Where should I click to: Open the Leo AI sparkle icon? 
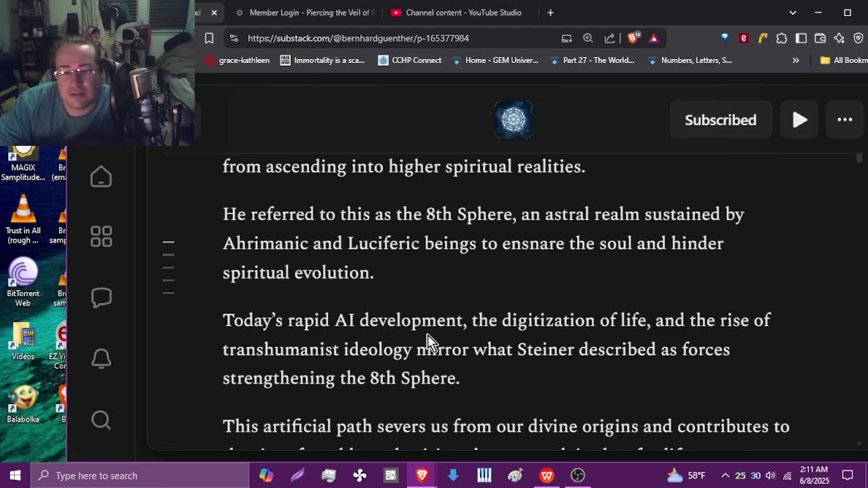(839, 39)
